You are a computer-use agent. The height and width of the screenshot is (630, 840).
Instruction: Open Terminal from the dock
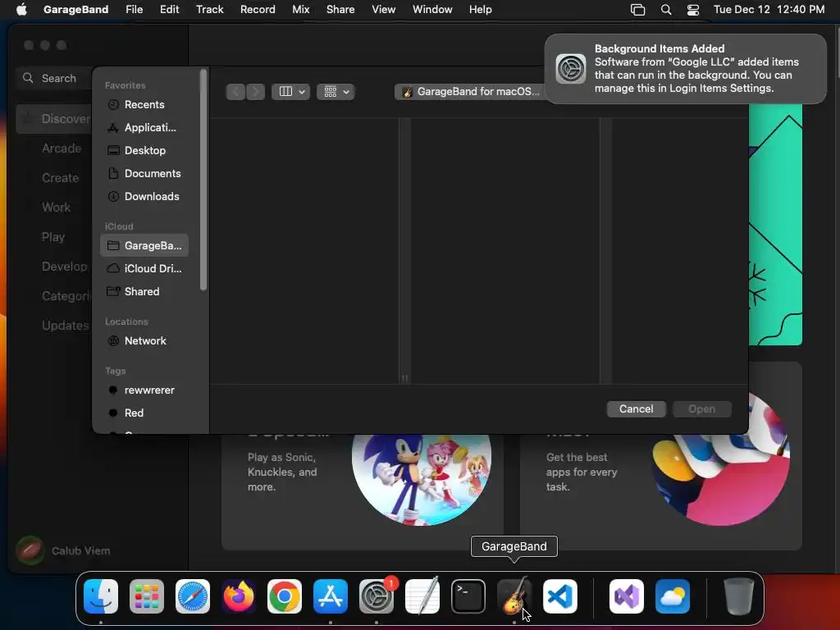click(468, 596)
